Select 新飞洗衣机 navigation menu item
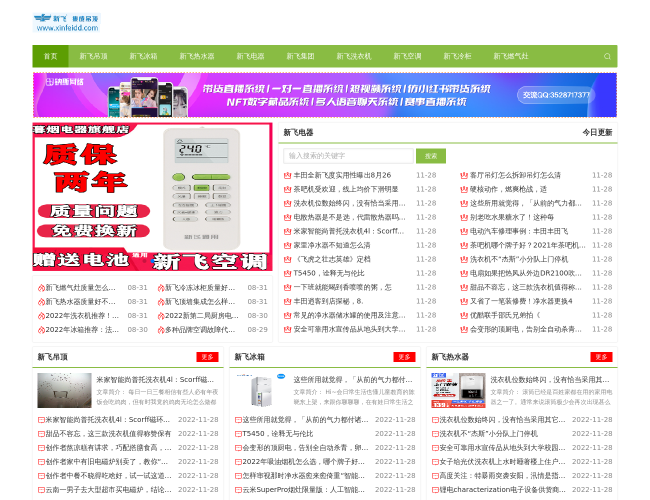 tap(353, 56)
